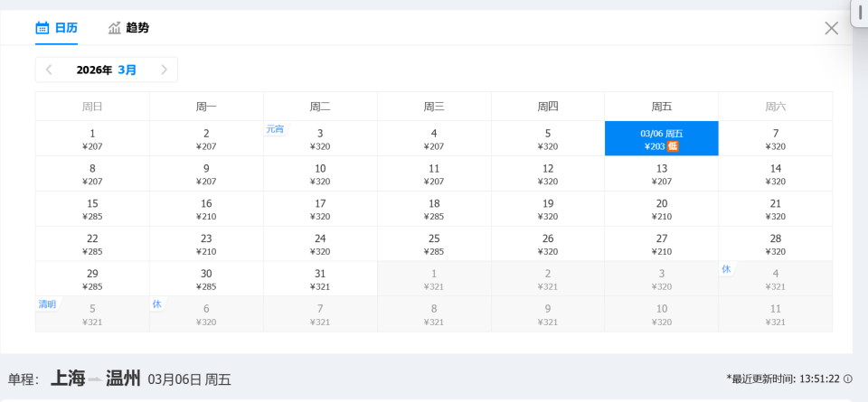Click the 元宵 festival tag
This screenshot has width=868, height=402.
tap(275, 129)
